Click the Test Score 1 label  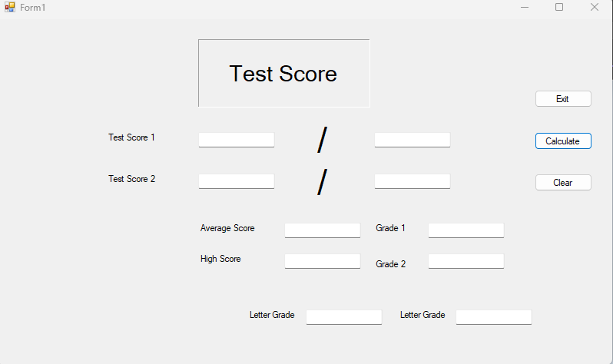click(131, 137)
